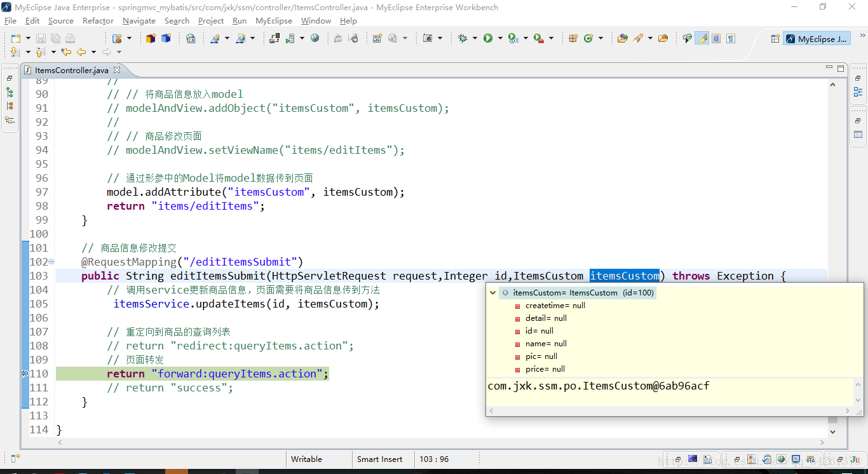Go to Last Edit Location arrow
Image resolution: width=868 pixels, height=474 pixels.
(65, 52)
